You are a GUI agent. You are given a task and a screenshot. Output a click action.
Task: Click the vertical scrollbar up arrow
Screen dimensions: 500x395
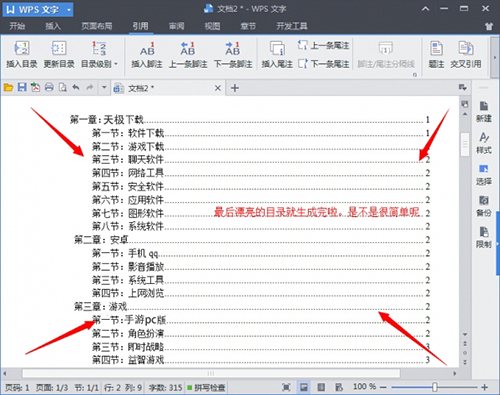click(x=465, y=115)
